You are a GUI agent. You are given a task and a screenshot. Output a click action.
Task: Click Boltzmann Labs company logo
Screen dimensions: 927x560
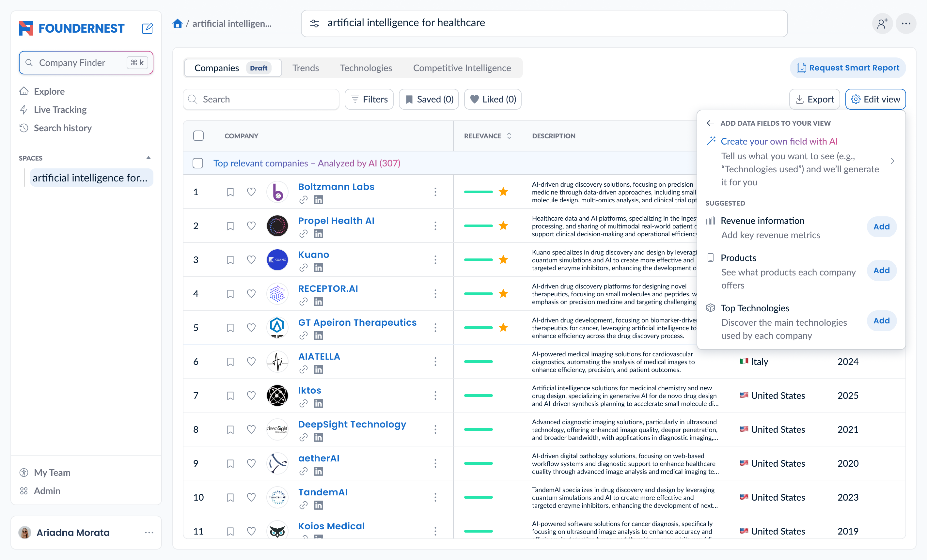[277, 192]
